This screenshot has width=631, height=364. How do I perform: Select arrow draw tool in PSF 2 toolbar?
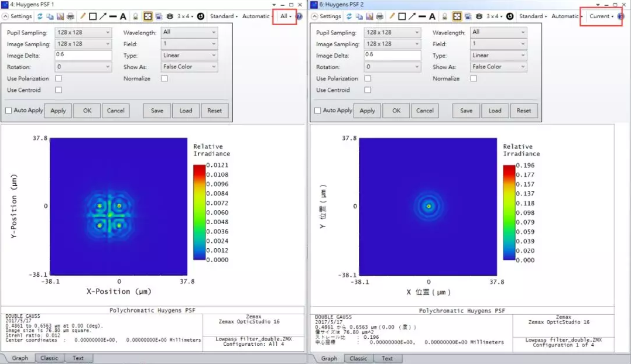(x=412, y=16)
